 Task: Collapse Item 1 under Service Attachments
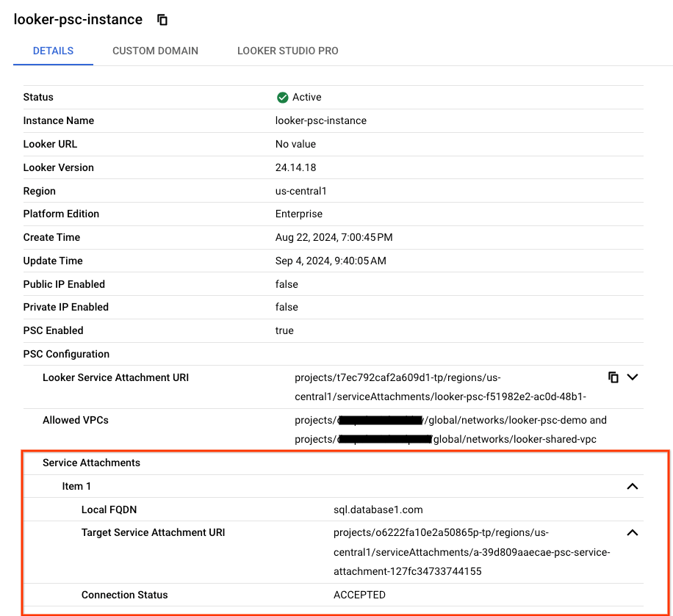coord(632,486)
